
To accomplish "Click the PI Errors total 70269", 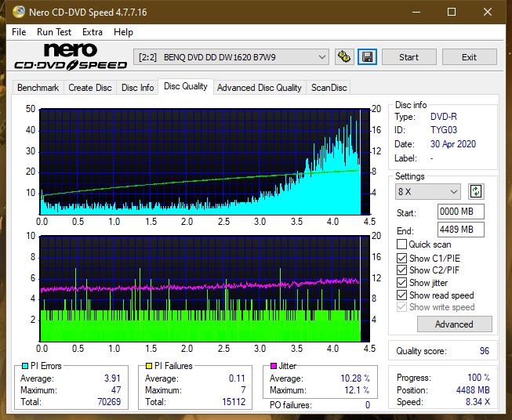I will click(x=109, y=401).
